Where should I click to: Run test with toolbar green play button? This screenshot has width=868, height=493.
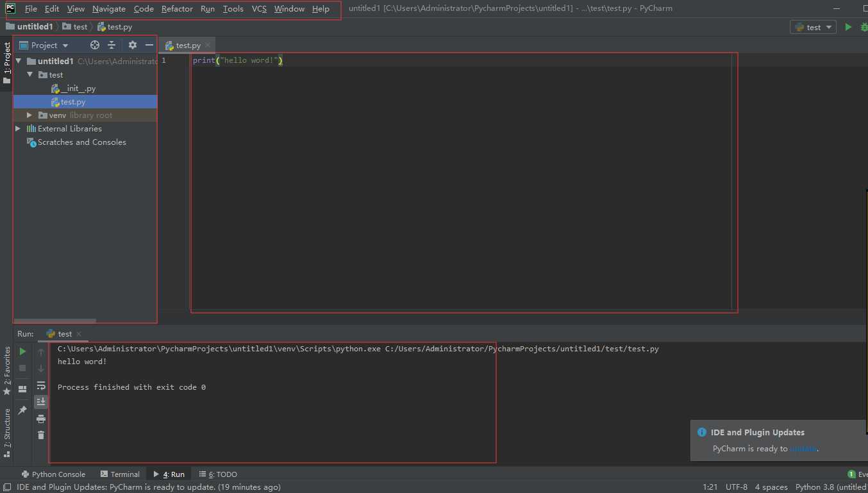(x=848, y=27)
